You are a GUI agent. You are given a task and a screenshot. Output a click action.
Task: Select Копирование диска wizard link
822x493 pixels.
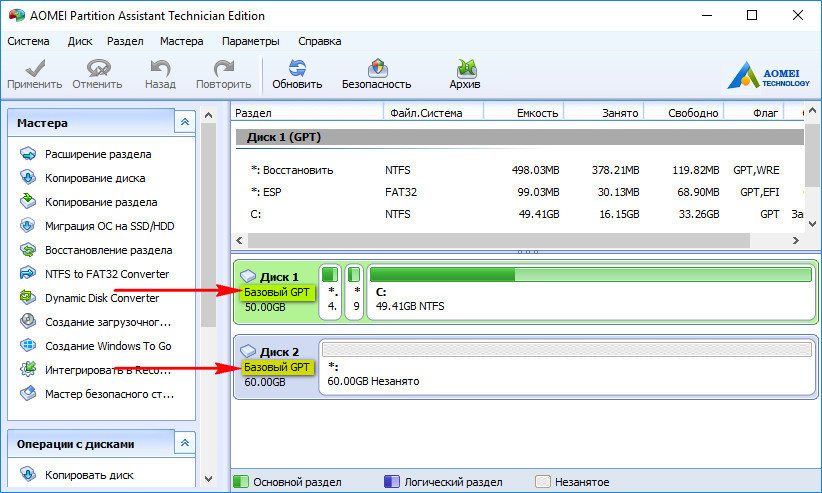point(94,178)
